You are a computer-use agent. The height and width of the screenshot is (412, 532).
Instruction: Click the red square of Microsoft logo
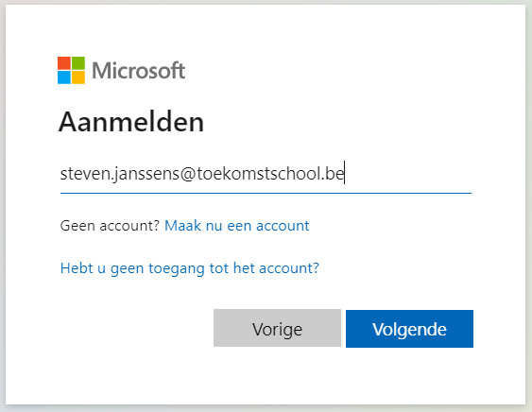click(x=64, y=63)
